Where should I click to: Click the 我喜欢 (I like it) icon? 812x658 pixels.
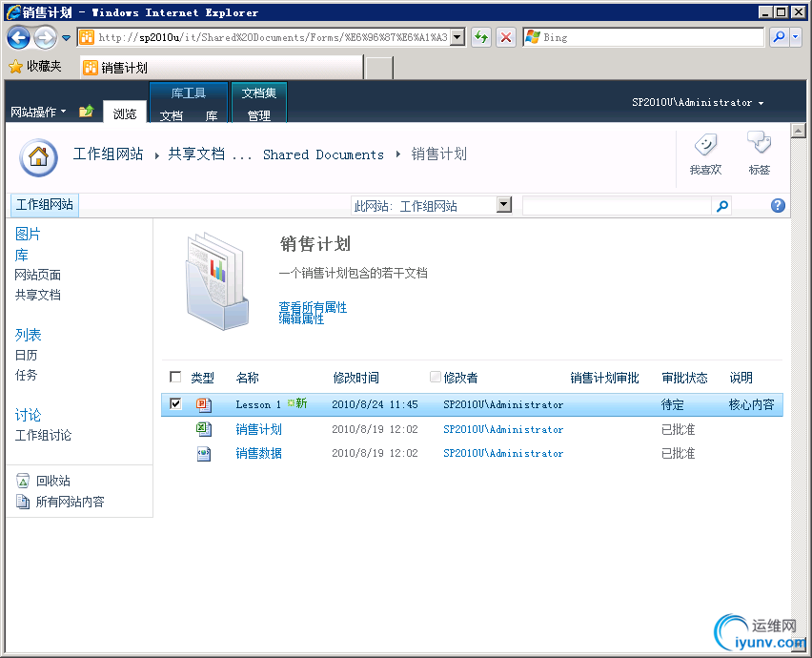pyautogui.click(x=705, y=145)
